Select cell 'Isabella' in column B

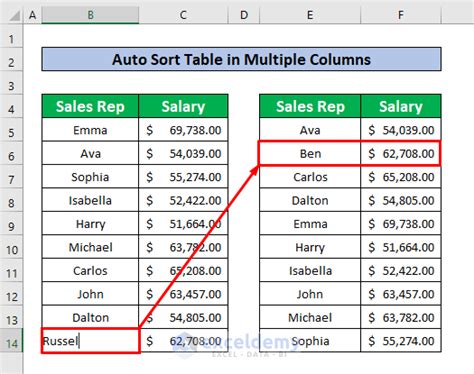90,200
